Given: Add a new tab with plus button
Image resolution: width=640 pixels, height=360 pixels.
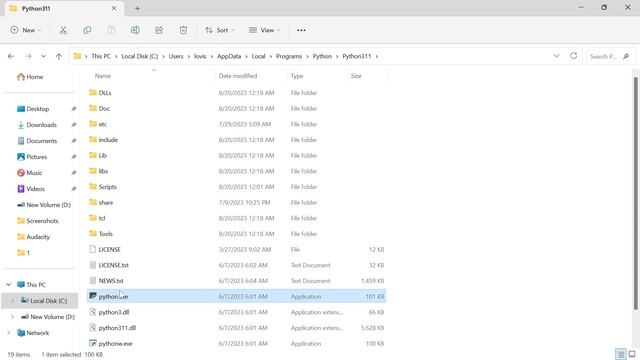Looking at the screenshot, I should [x=137, y=9].
